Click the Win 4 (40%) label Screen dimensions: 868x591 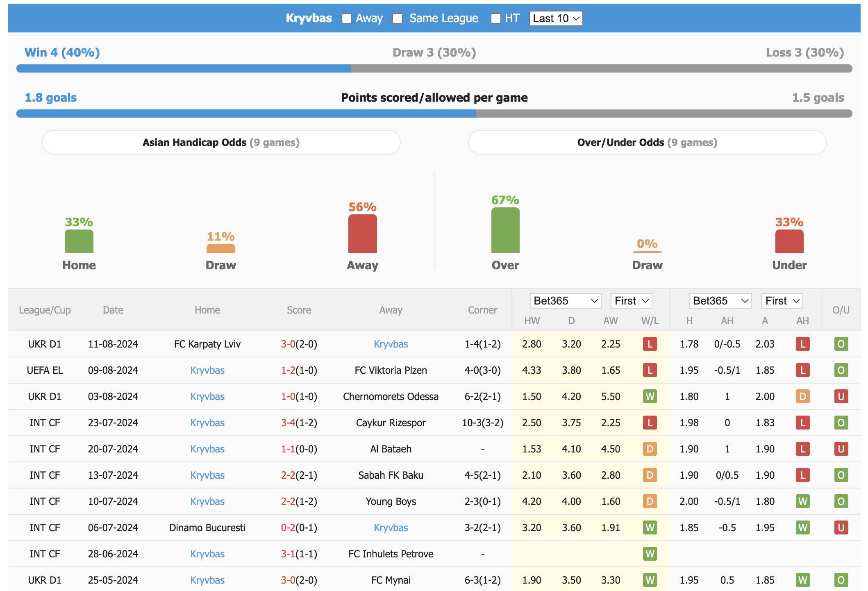62,52
